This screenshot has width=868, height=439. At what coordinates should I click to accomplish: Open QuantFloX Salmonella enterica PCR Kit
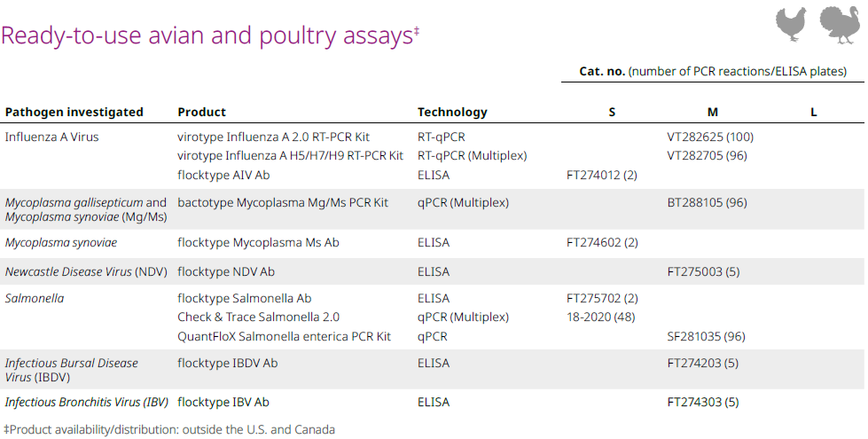[x=284, y=337]
